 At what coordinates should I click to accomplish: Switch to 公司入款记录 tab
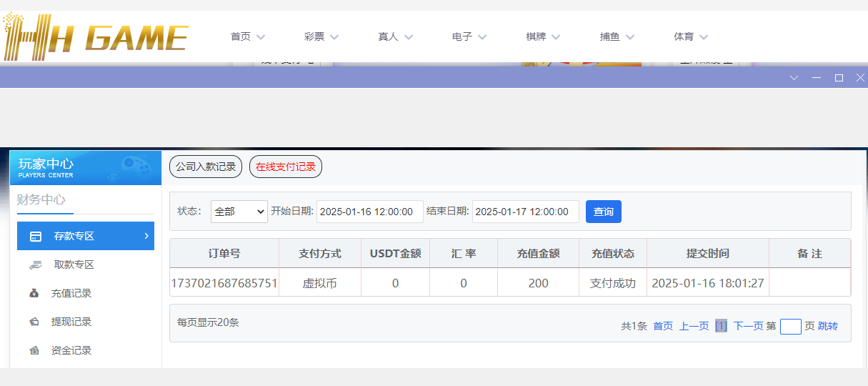point(206,167)
